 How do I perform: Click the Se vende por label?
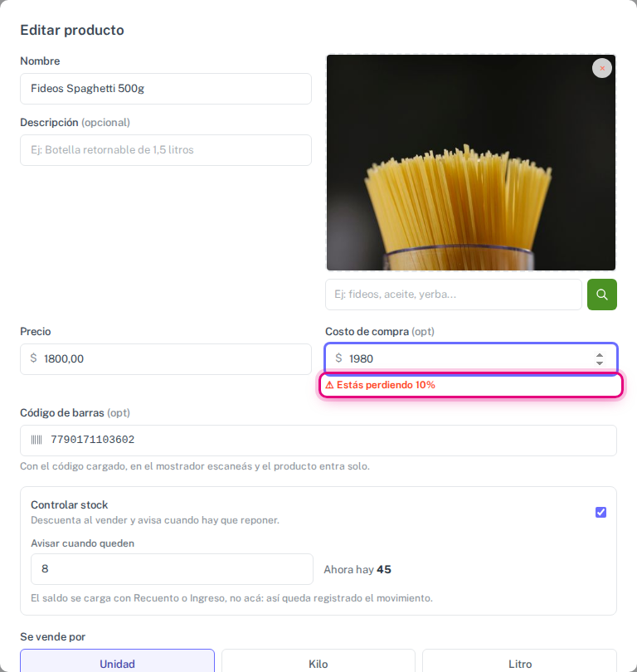pyautogui.click(x=53, y=637)
